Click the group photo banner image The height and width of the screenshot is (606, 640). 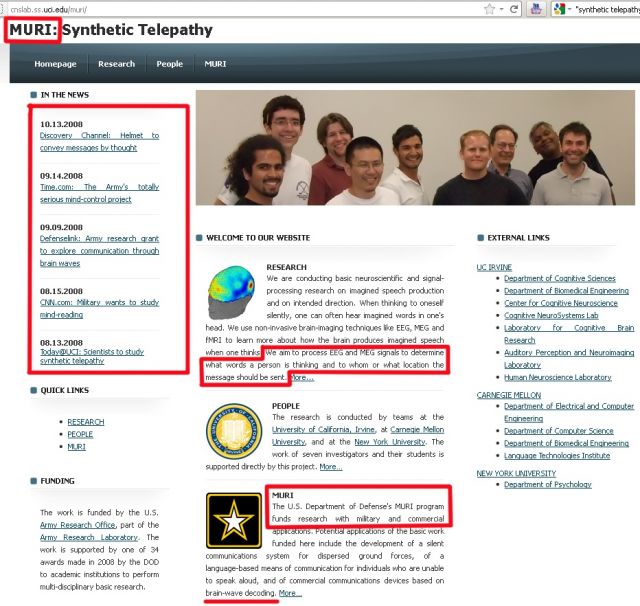pos(415,147)
